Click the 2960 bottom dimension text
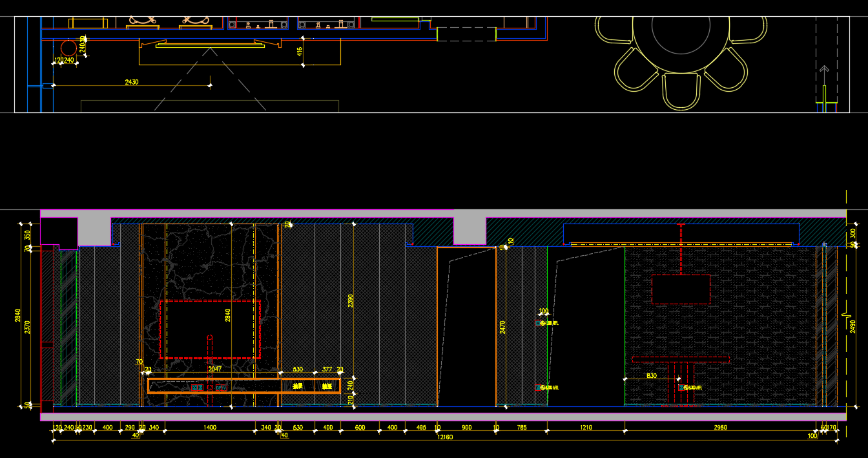This screenshot has width=868, height=458. click(x=720, y=428)
